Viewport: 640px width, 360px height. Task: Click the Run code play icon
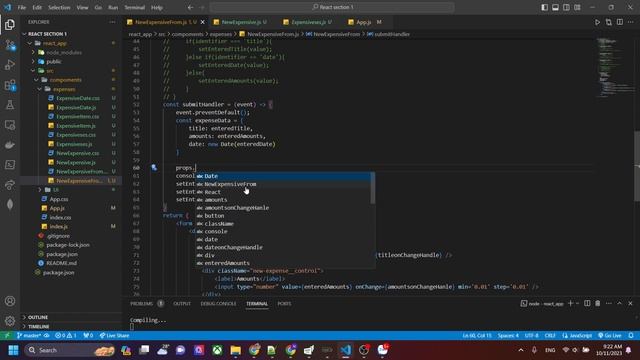597,22
